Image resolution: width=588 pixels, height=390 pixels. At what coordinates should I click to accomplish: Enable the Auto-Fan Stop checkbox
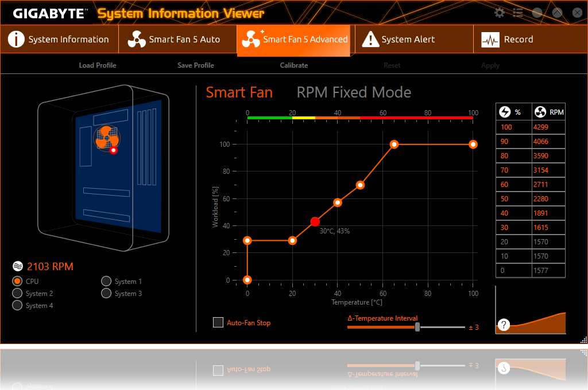tap(218, 322)
